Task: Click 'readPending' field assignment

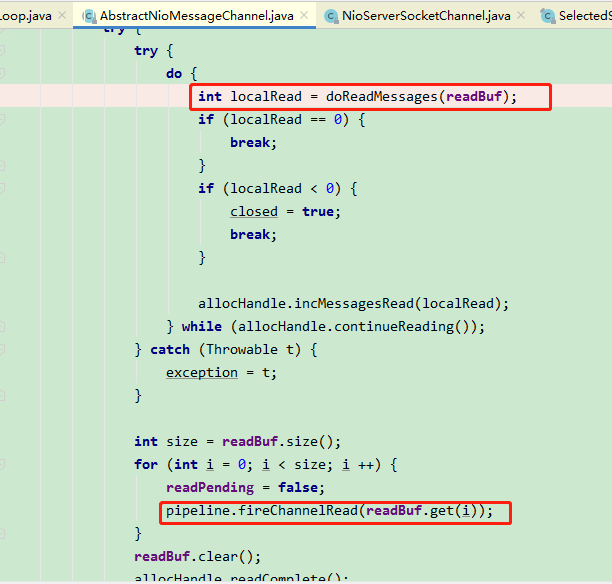Action: pos(210,488)
